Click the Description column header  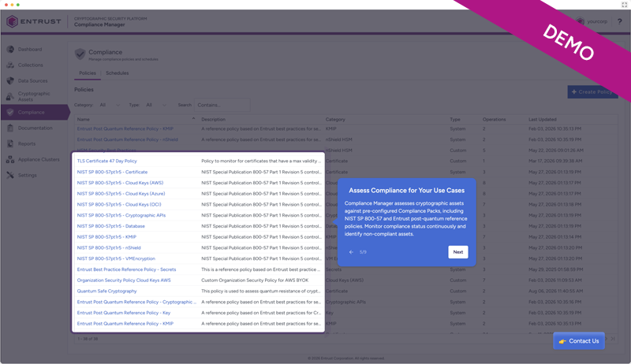pyautogui.click(x=213, y=119)
